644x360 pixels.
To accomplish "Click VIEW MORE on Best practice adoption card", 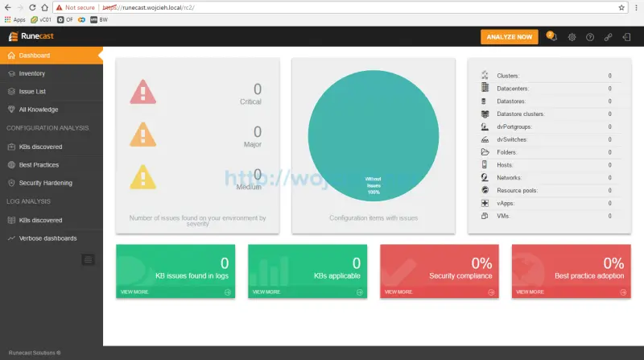I will coord(530,292).
